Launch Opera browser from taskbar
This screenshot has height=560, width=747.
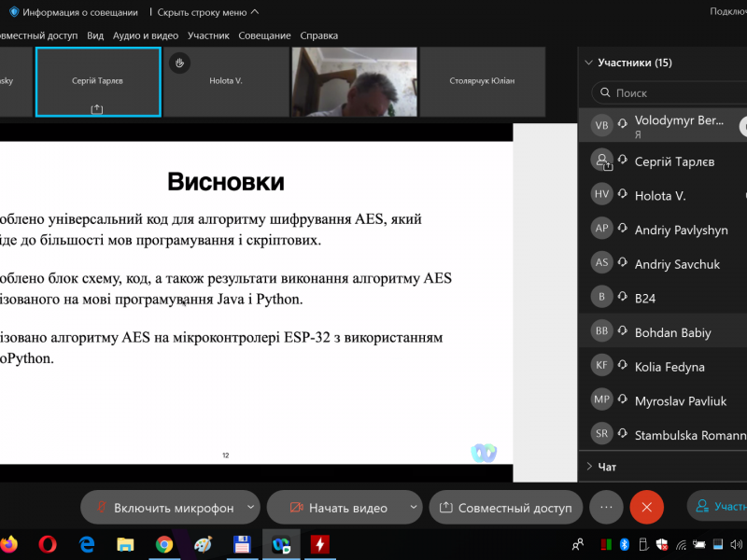[48, 543]
